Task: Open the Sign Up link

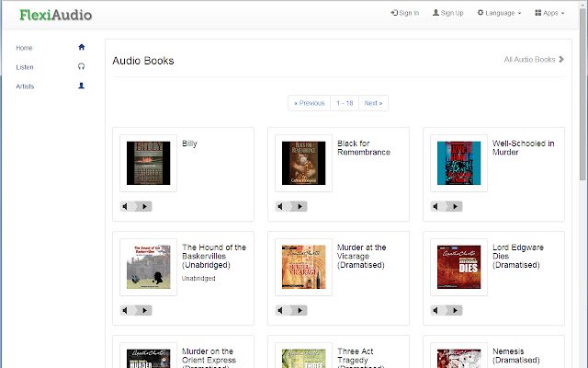Action: (448, 13)
